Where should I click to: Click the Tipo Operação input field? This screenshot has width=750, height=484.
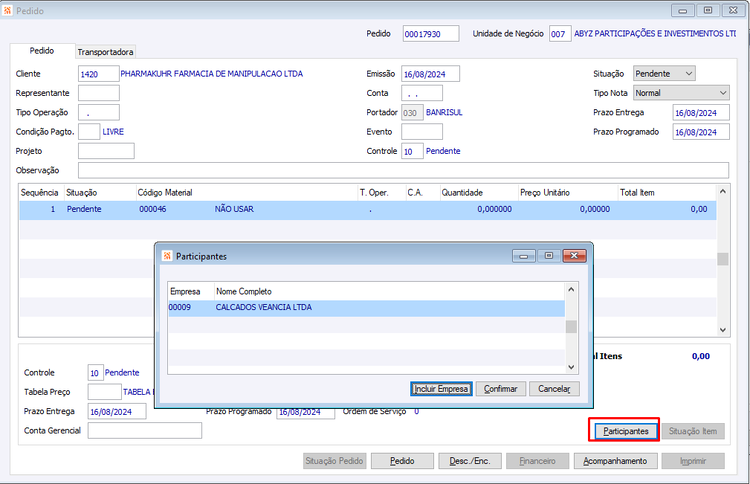[99, 112]
